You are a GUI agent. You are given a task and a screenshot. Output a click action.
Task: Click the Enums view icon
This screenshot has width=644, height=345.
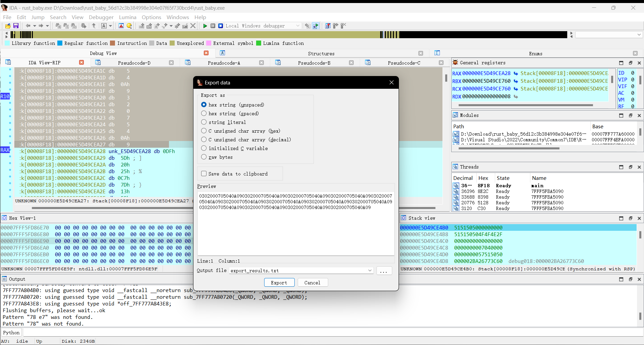click(437, 53)
